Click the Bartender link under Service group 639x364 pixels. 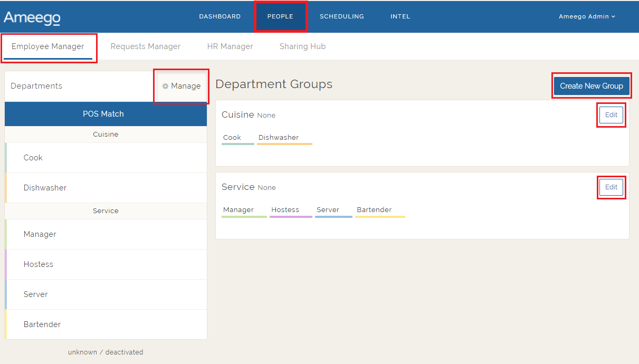point(375,209)
